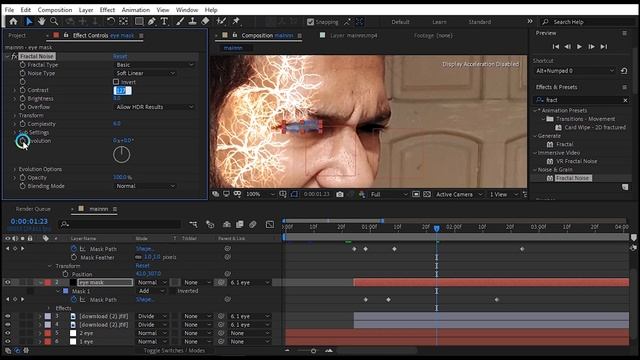Switch to the Standard workspace
Viewport: 640px width, 360px height.
(x=480, y=22)
